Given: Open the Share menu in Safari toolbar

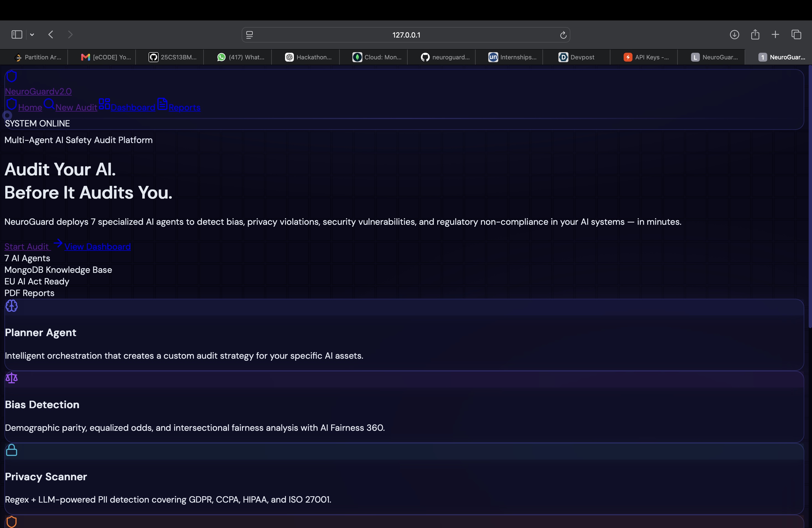Looking at the screenshot, I should (x=755, y=34).
